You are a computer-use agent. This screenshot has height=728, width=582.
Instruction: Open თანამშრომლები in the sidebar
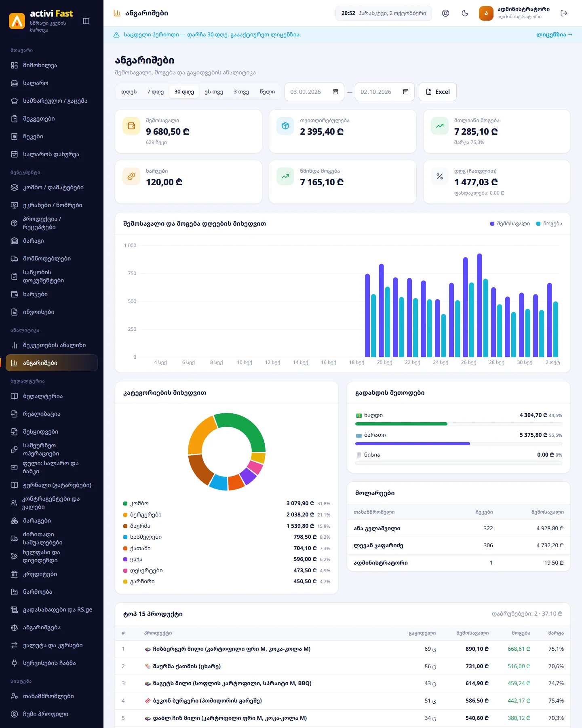click(52, 696)
